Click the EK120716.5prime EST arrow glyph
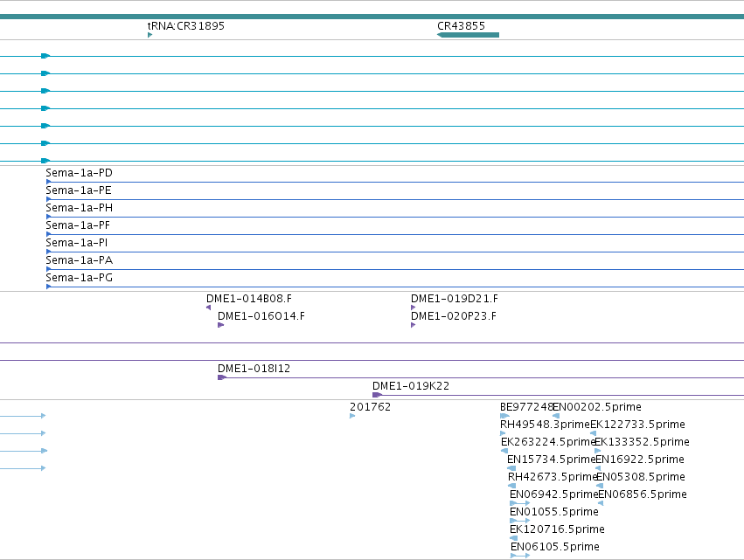Viewport: 744px width, 560px height. click(x=513, y=538)
